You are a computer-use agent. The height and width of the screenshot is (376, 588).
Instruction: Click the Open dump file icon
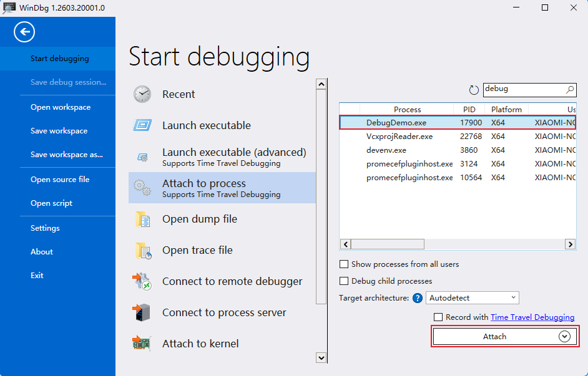click(142, 219)
